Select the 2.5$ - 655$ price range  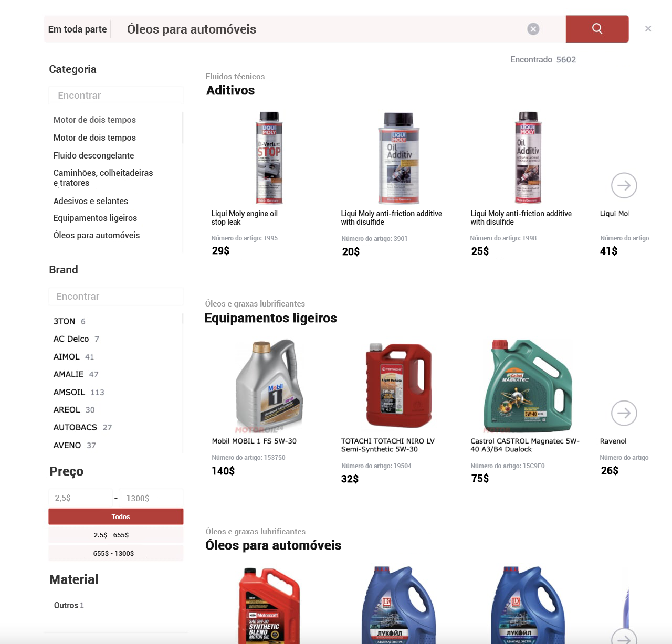pos(116,535)
